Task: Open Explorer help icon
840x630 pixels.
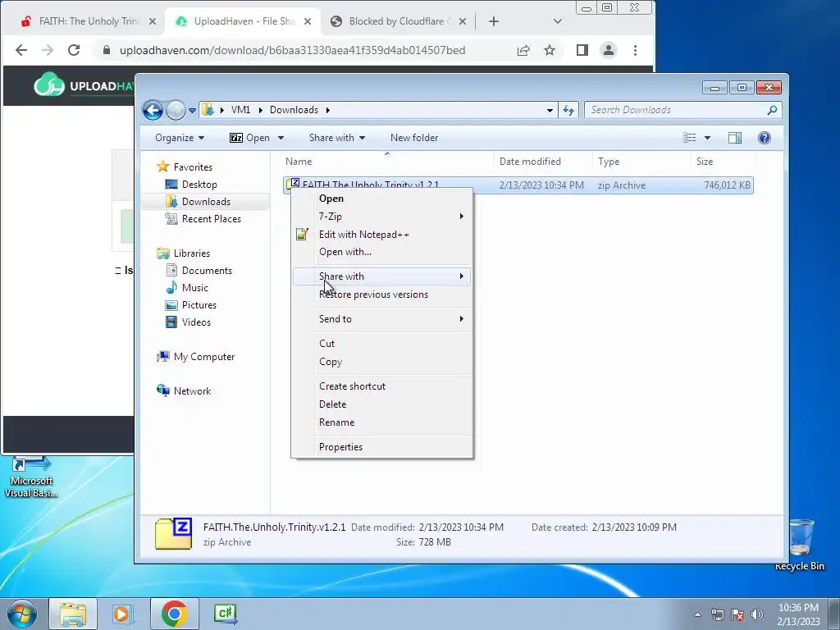Action: 764,138
